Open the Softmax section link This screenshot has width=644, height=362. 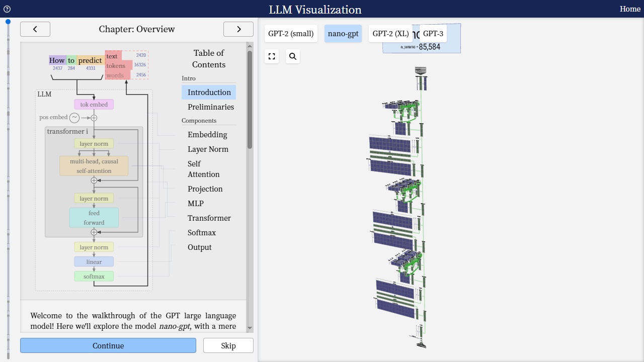202,233
